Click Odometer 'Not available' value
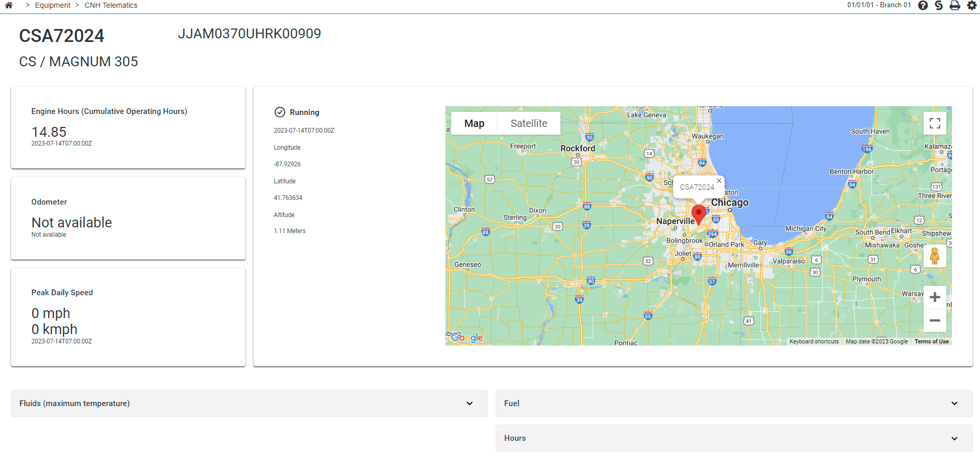The width and height of the screenshot is (980, 461). tap(71, 223)
